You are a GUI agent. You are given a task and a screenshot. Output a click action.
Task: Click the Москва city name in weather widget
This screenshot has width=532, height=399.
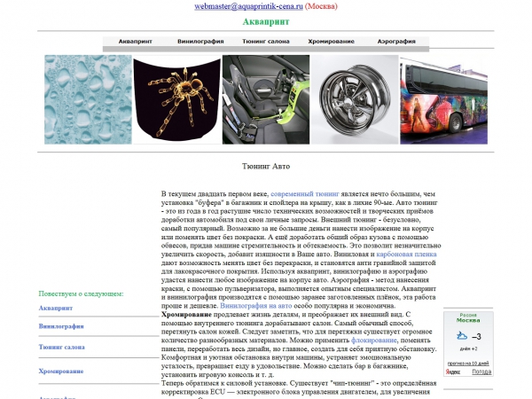[468, 320]
